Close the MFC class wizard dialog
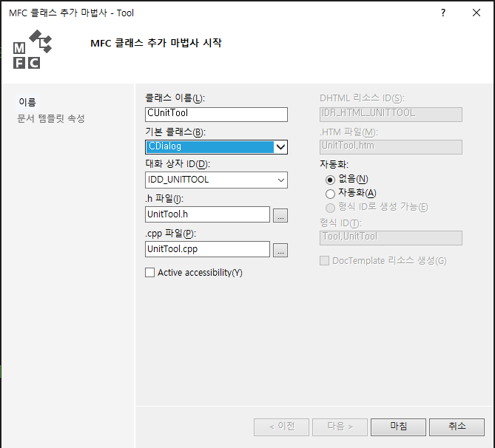The width and height of the screenshot is (495, 448). click(x=477, y=13)
